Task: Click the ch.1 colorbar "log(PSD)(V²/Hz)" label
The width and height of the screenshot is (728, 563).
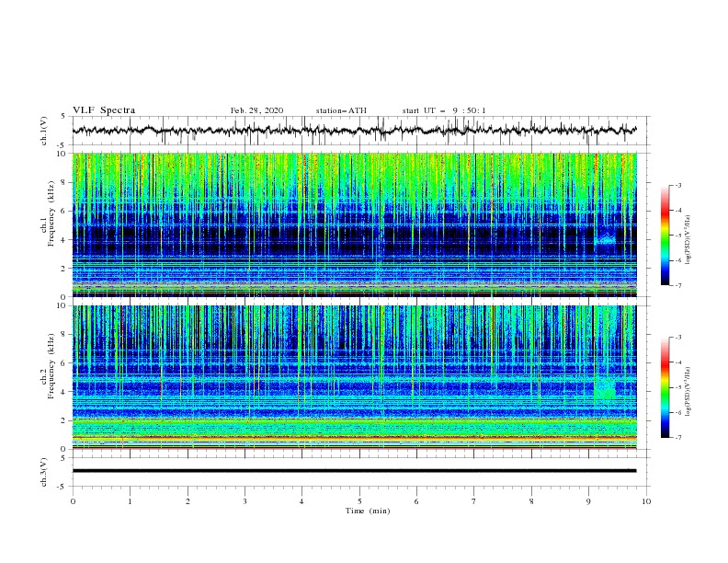Action: [688, 240]
